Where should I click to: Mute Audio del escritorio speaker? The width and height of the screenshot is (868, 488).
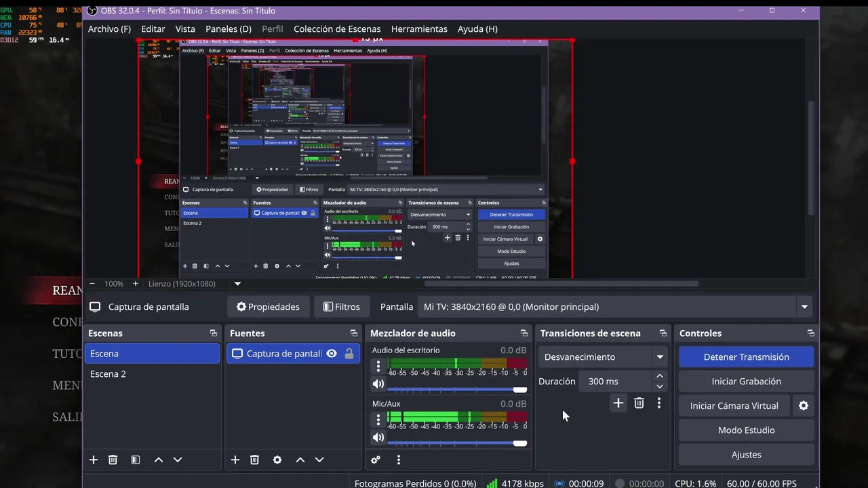(378, 384)
